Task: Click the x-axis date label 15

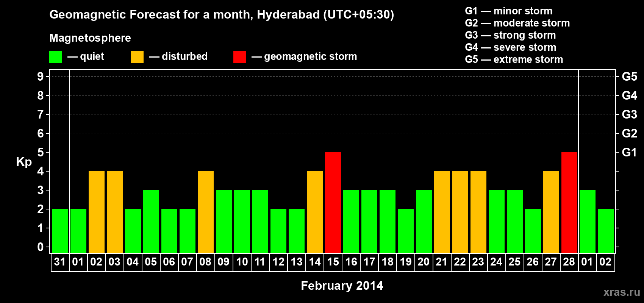Action: [x=333, y=262]
